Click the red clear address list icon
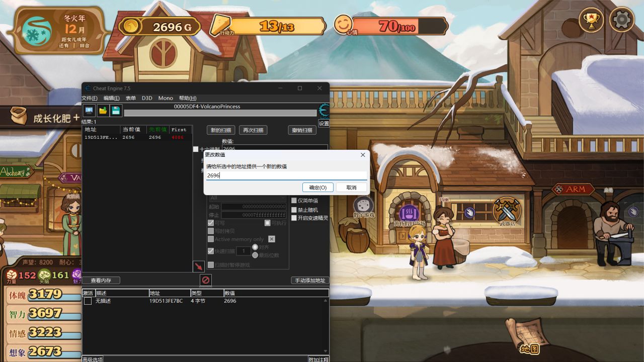Image resolution: width=644 pixels, height=362 pixels. pos(205,280)
